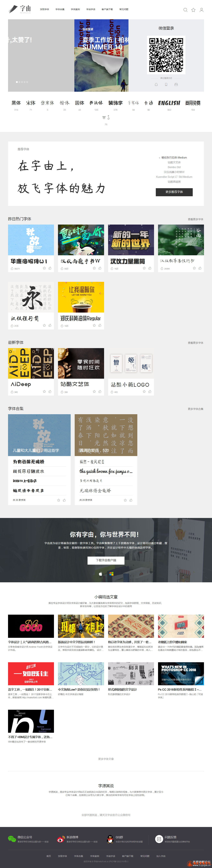Go to 发现字体 in top navigation

pos(44,9)
